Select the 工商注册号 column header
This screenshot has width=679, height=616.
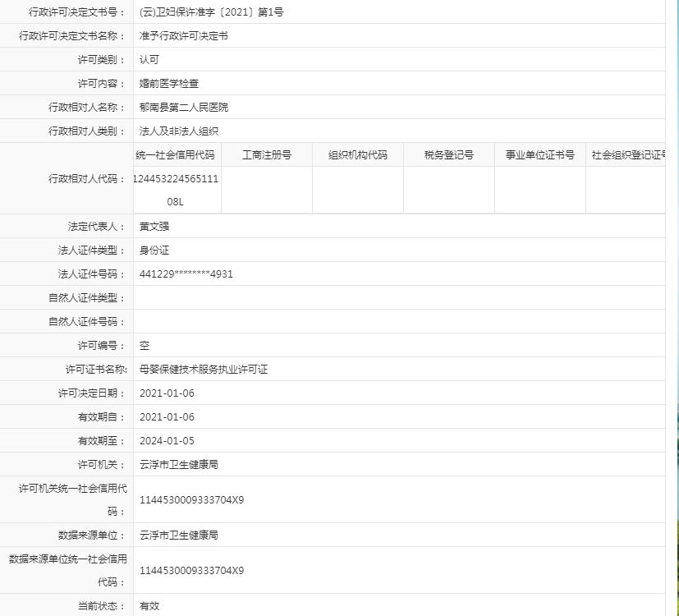tap(266, 154)
